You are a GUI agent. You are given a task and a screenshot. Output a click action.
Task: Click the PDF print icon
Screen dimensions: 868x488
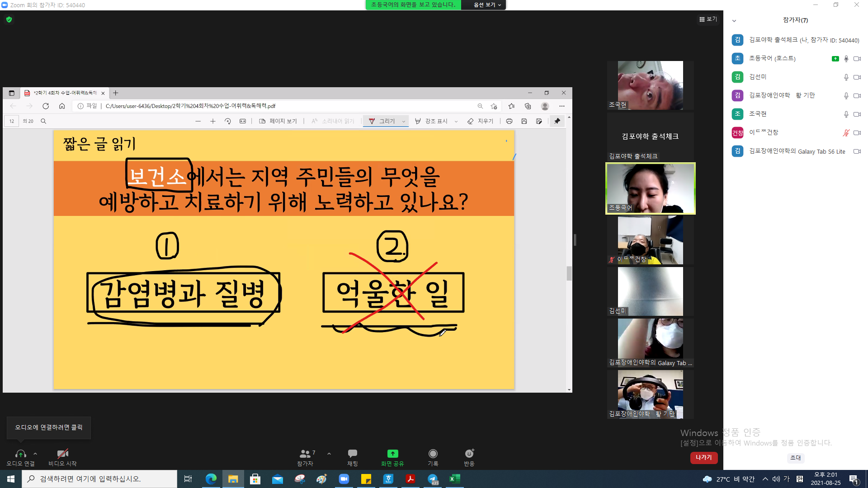509,121
